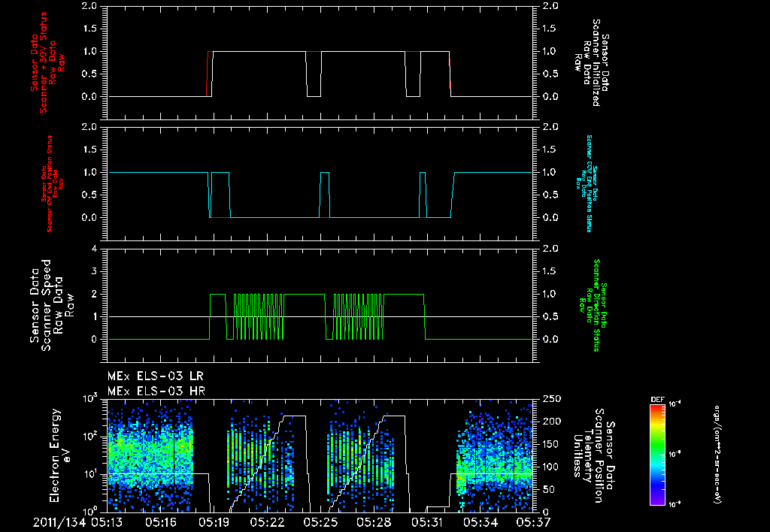Click the '05:28' time tick label
Screen dimensions: 770x532
(373, 522)
